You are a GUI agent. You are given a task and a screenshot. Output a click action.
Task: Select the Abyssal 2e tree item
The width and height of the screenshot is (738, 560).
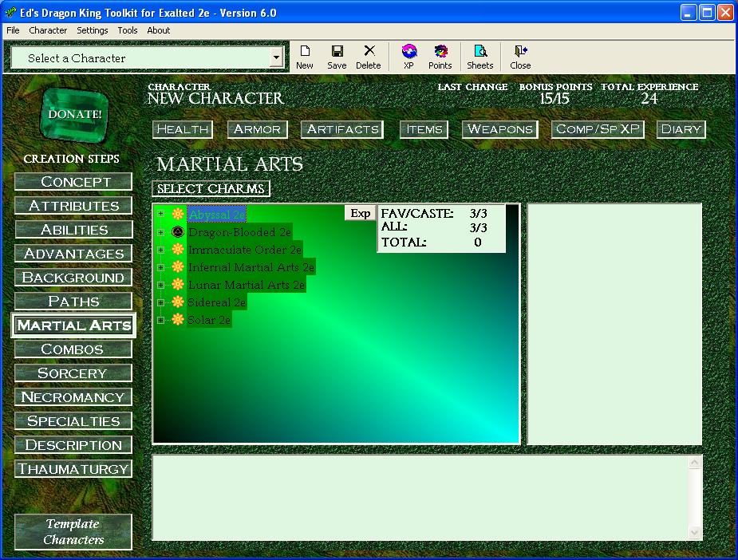point(216,215)
